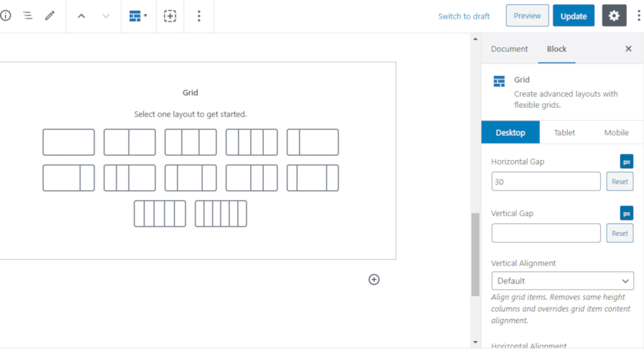Toggle the settings gear sidebar

tap(614, 16)
